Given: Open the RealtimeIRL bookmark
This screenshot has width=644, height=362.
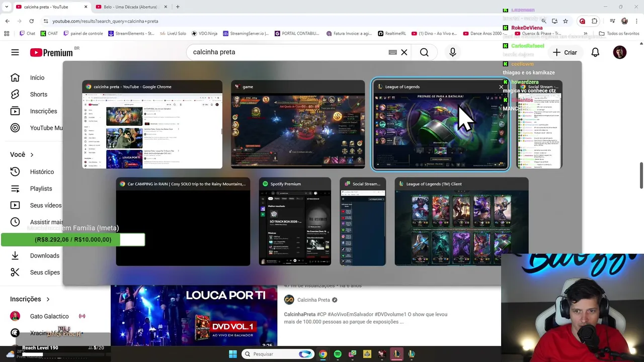Looking at the screenshot, I should pos(391,34).
